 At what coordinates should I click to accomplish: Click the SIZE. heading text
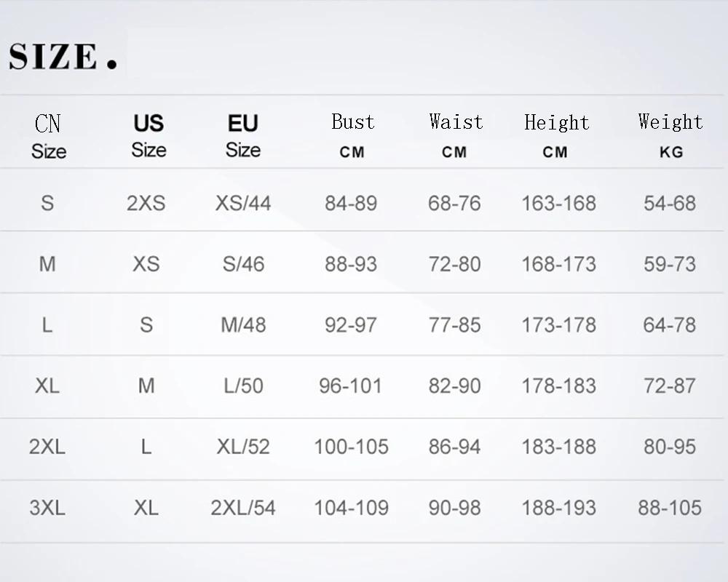click(63, 57)
